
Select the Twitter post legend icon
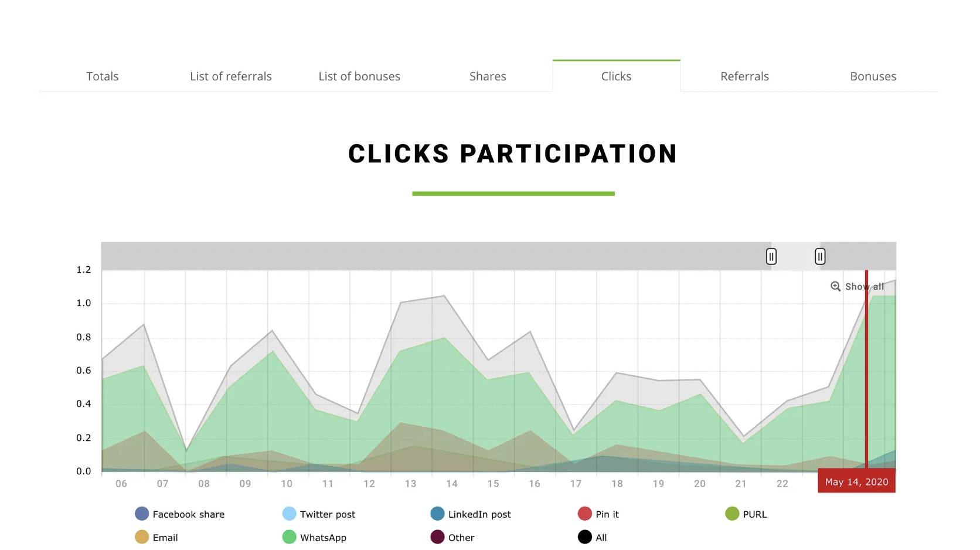[x=288, y=513]
